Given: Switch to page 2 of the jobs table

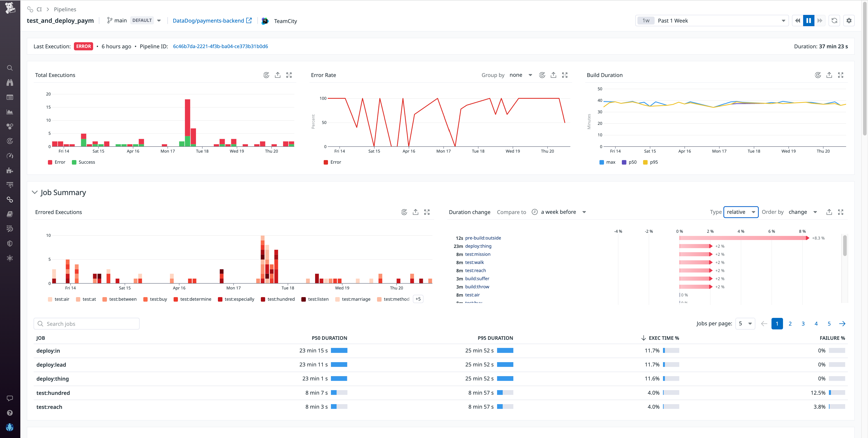Looking at the screenshot, I should 790,324.
